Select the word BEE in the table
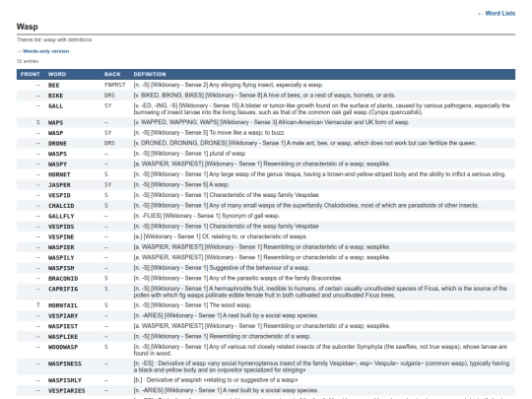 coord(53,85)
